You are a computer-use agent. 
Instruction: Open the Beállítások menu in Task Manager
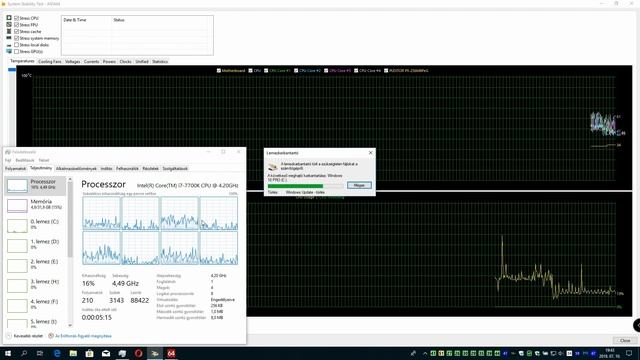24,160
